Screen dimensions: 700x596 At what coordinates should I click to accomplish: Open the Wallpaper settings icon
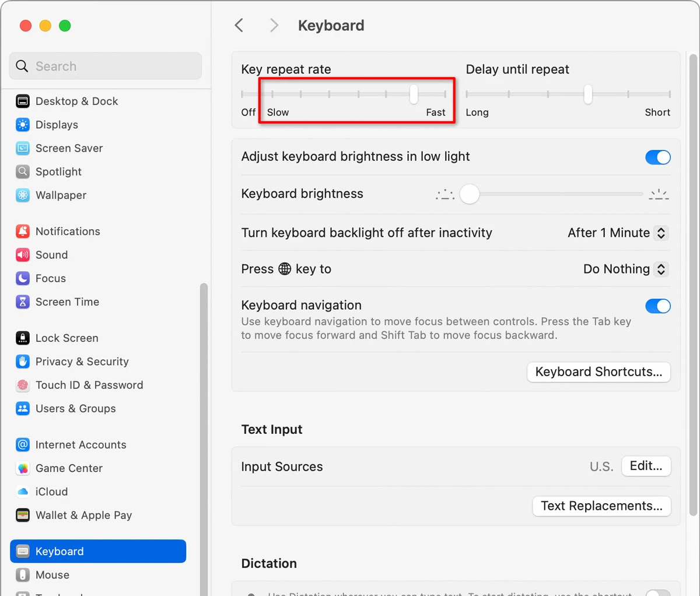(x=23, y=195)
